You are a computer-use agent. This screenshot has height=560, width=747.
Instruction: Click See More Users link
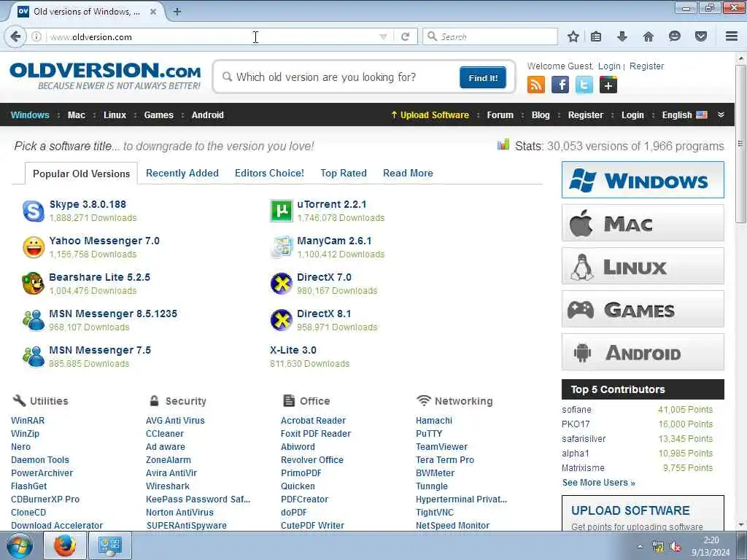point(598,483)
